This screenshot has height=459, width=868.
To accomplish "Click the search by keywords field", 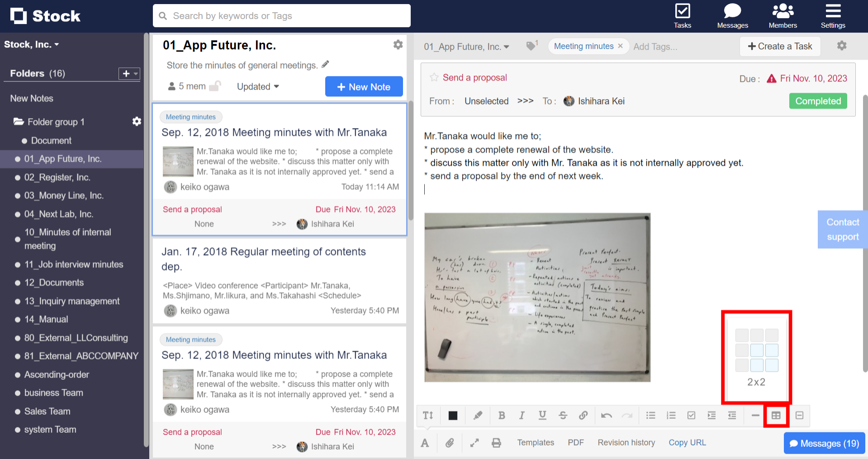I will 281,16.
